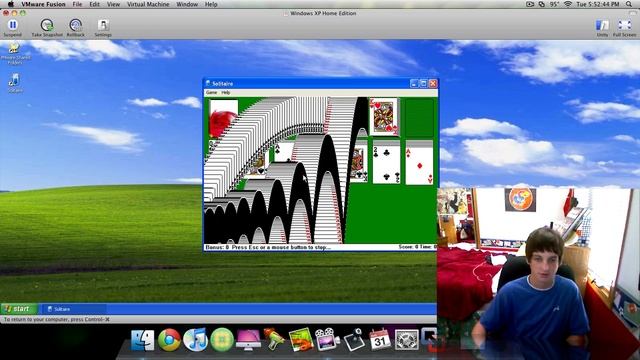Select the VMware Shared Folders desktop icon

tap(15, 53)
